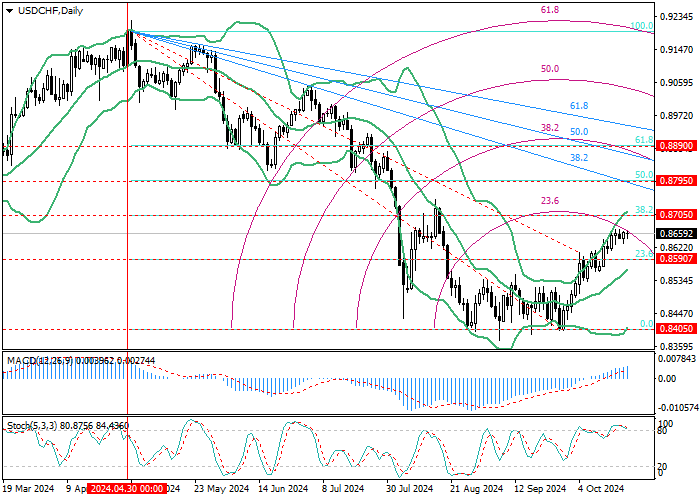Viewport: 700px width, 500px height.
Task: Click the 0.84470 price axis value
Action: coord(677,313)
